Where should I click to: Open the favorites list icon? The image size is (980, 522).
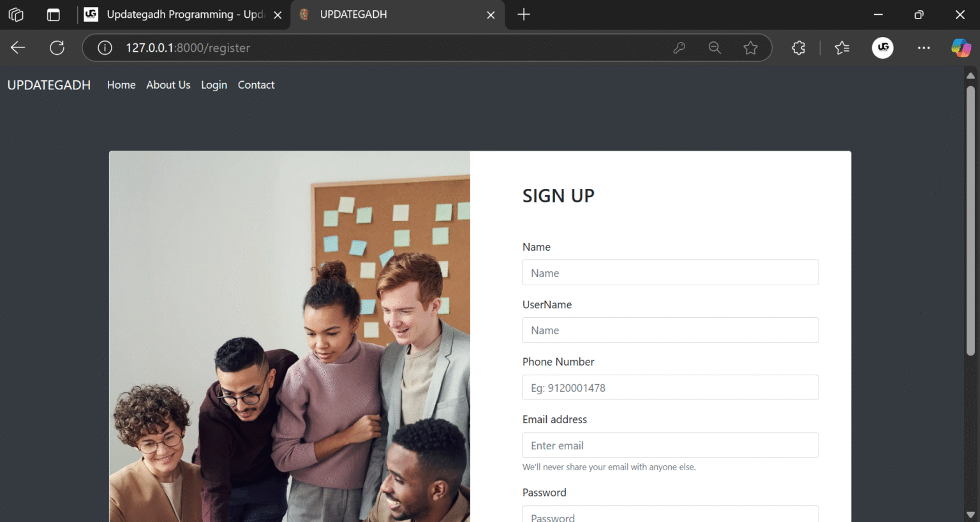[x=842, y=48]
